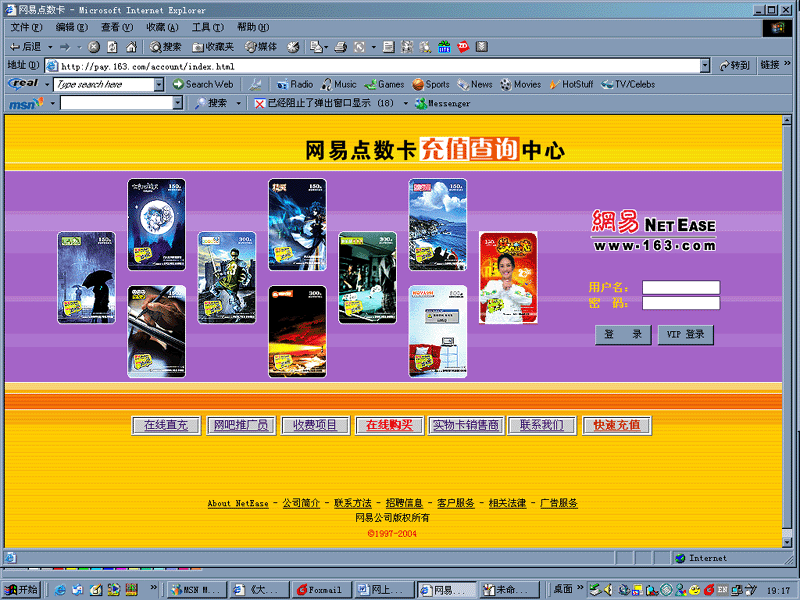Open the Search (搜索) toolbar button

[x=165, y=47]
